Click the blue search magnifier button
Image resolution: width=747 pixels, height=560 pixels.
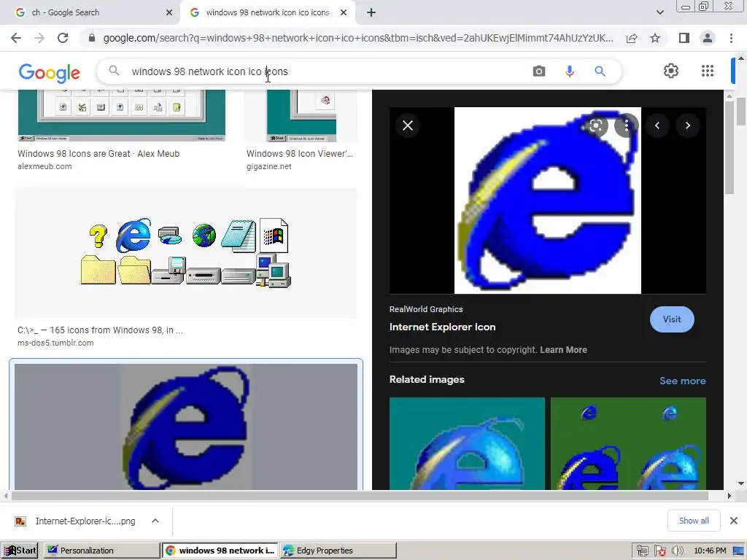tap(600, 71)
